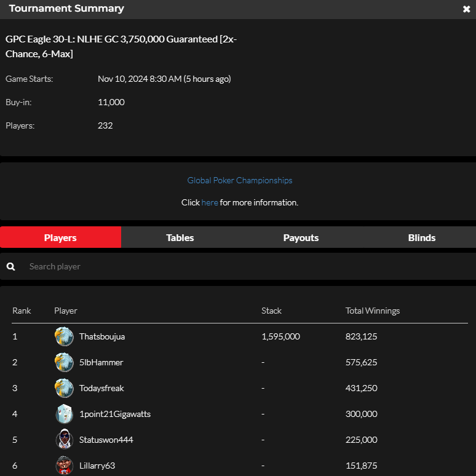Open 1point21Gigawatts' cards avatar
476x476 pixels.
tap(64, 414)
